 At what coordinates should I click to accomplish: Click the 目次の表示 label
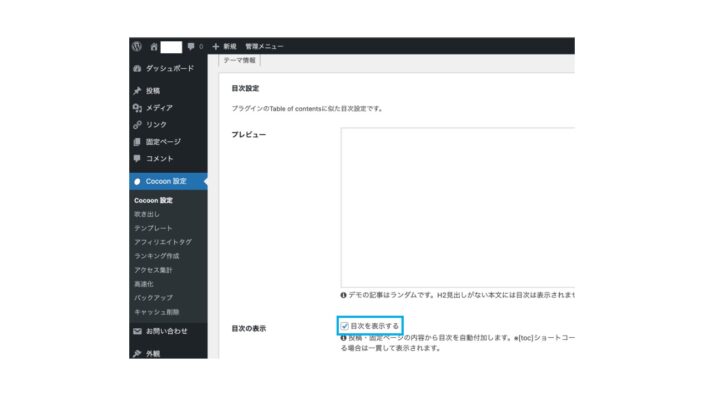(249, 329)
